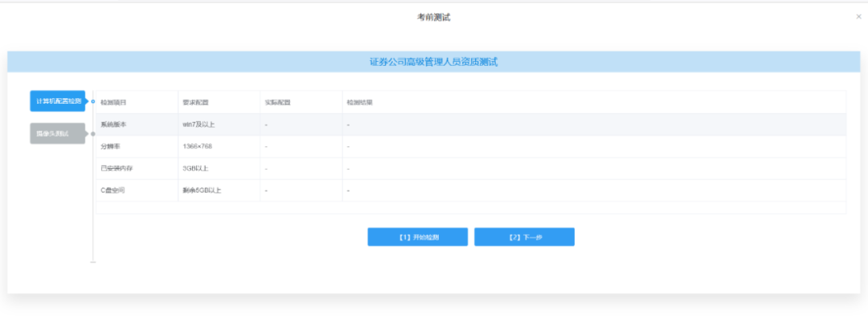
Task: Click the 证券公司高级管理人员资质测试 banner title
Action: click(433, 62)
